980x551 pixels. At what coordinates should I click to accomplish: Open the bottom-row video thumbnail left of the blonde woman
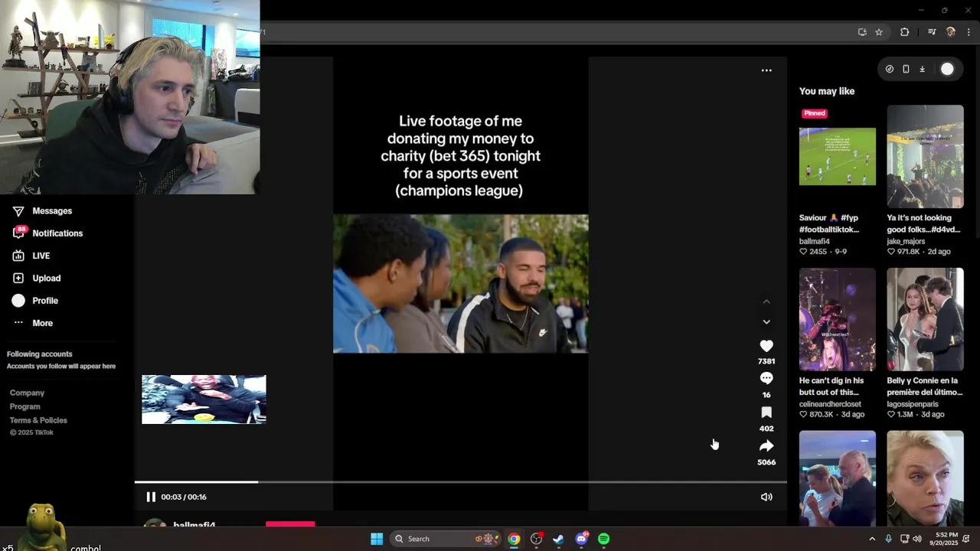point(838,478)
